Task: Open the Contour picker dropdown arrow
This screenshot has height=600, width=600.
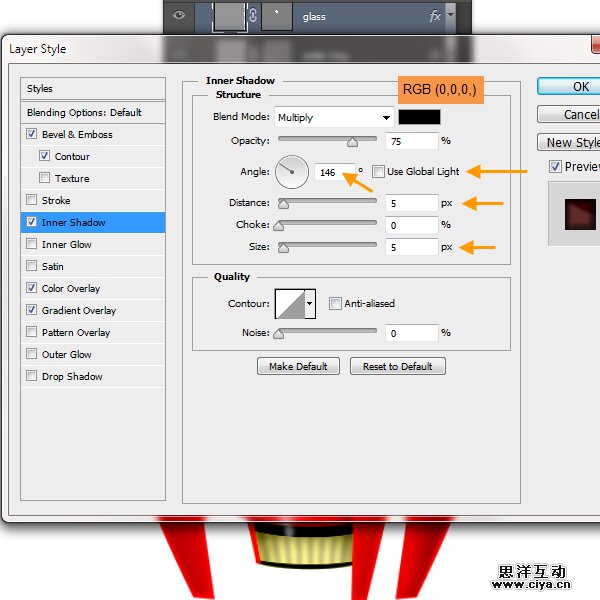Action: point(310,303)
